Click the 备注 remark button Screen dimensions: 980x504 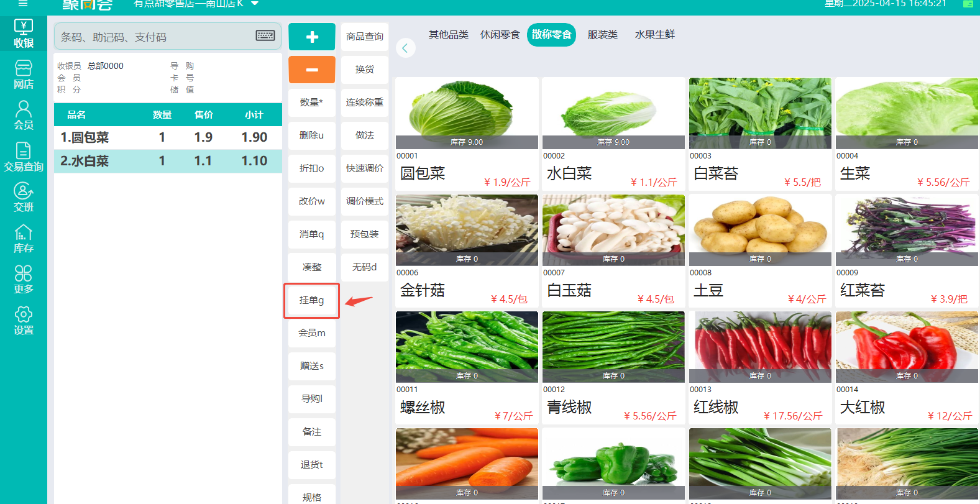tap(312, 432)
